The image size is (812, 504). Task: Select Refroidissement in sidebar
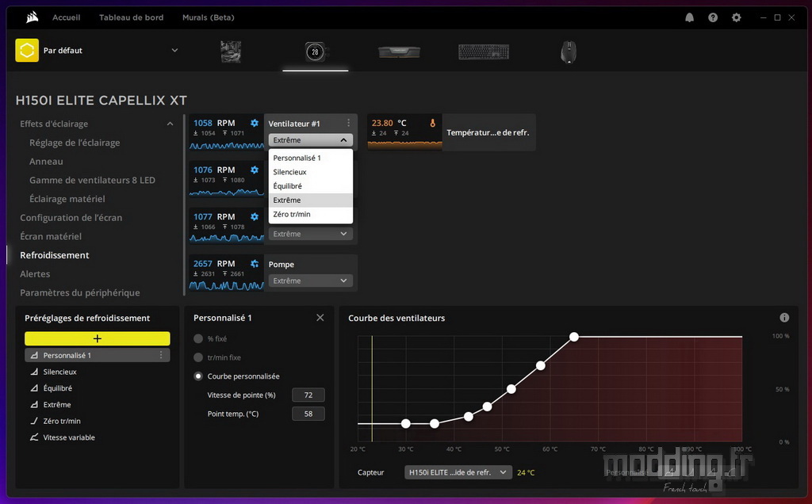(x=55, y=255)
